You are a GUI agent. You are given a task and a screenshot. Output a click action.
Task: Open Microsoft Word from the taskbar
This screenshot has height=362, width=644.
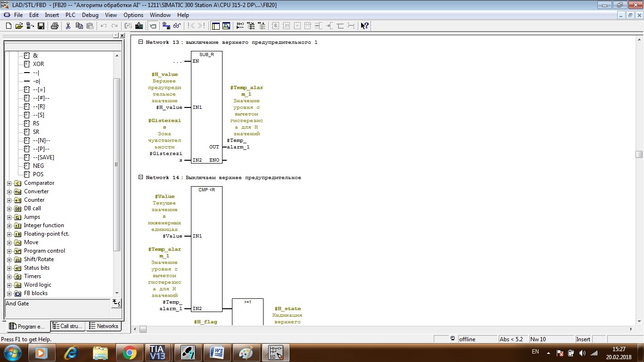[216, 353]
